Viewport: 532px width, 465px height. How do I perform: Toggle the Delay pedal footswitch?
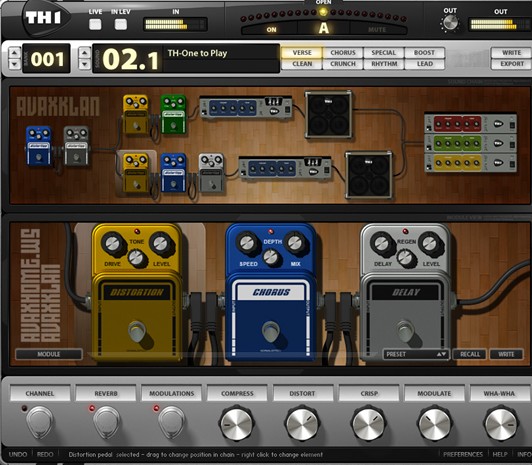(405, 331)
